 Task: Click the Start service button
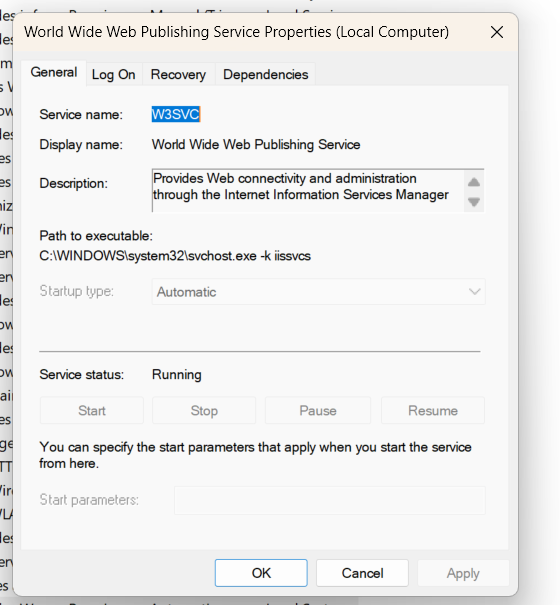(x=92, y=411)
